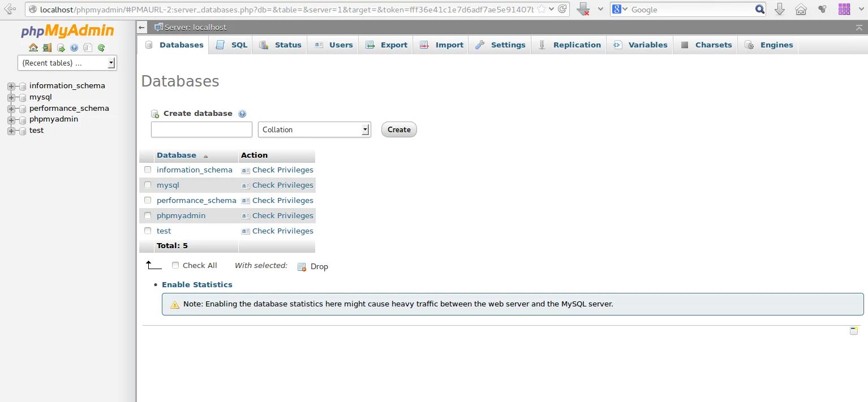Click the purple grid toolbar icon
The height and width of the screenshot is (402, 868).
(844, 9)
